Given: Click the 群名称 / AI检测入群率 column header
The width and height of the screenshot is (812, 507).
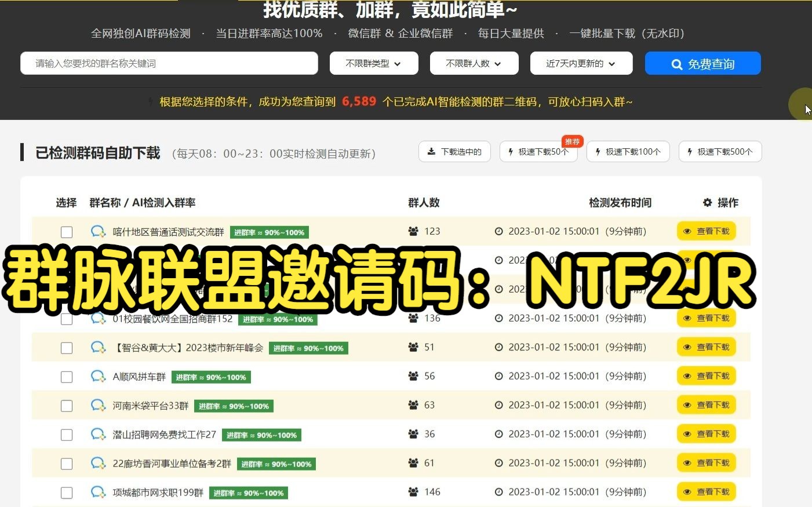Looking at the screenshot, I should (143, 203).
